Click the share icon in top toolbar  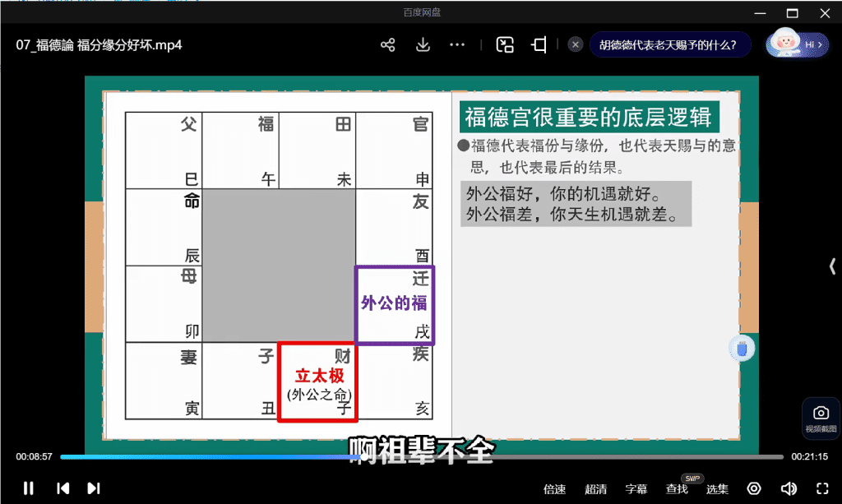(388, 45)
